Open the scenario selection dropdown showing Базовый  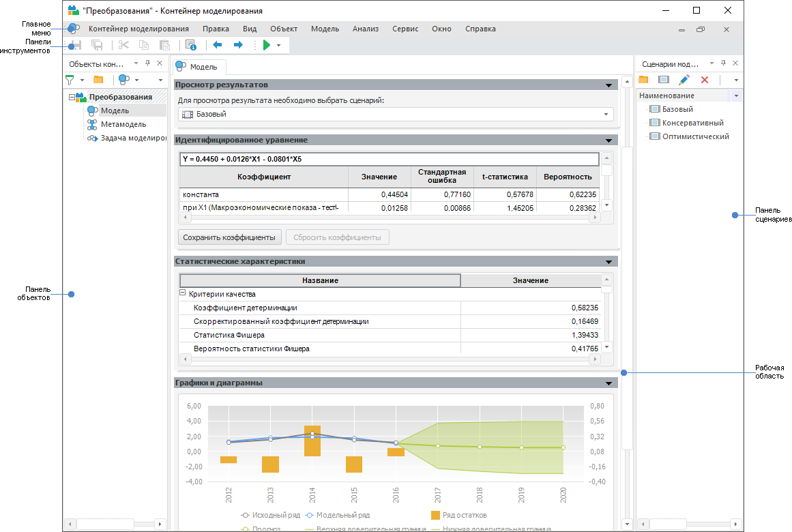pos(605,115)
